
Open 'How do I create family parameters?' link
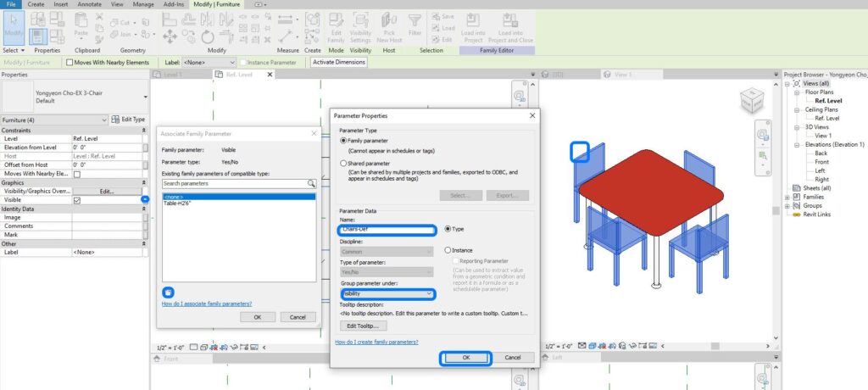coord(376,342)
